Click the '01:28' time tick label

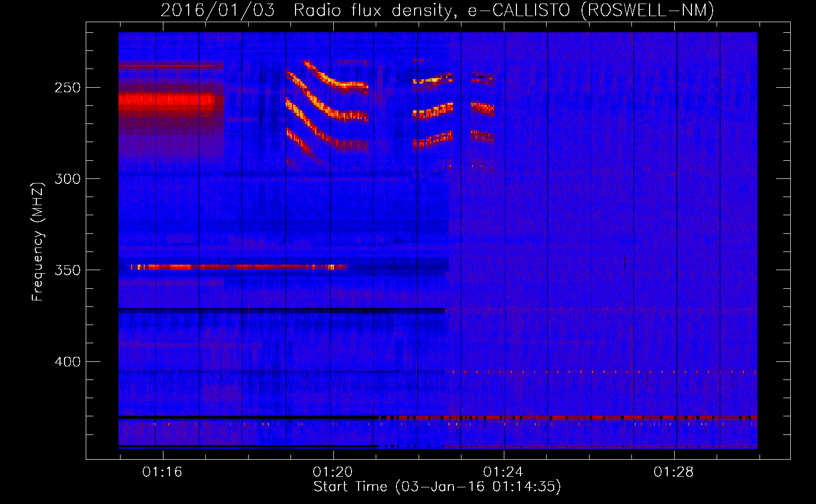tap(674, 472)
